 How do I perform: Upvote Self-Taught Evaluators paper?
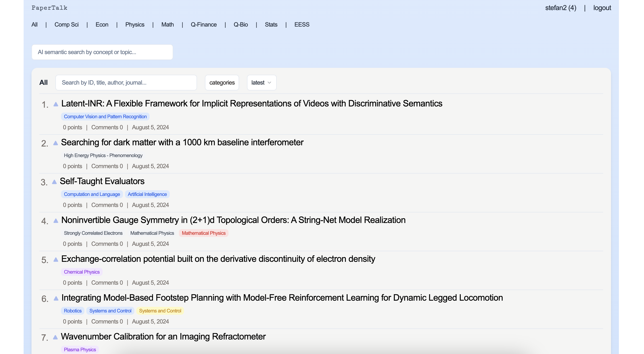point(54,182)
